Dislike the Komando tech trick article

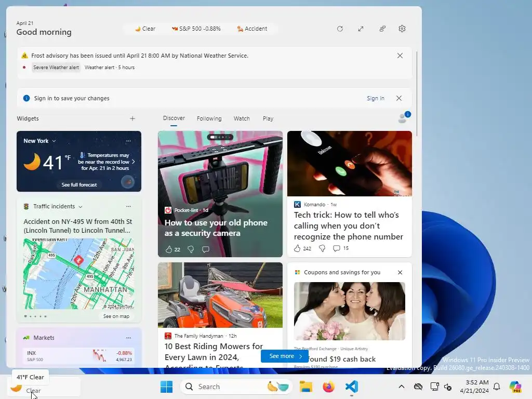click(x=322, y=248)
